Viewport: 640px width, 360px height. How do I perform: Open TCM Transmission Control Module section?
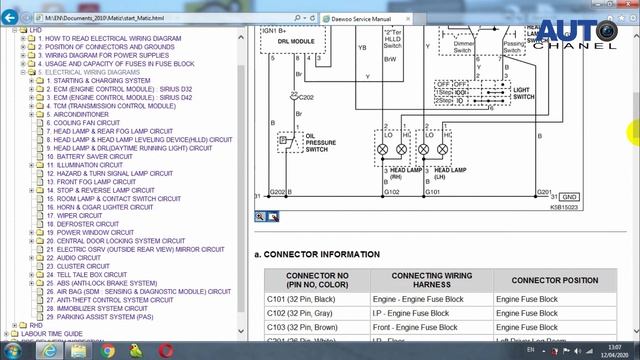pos(111,106)
